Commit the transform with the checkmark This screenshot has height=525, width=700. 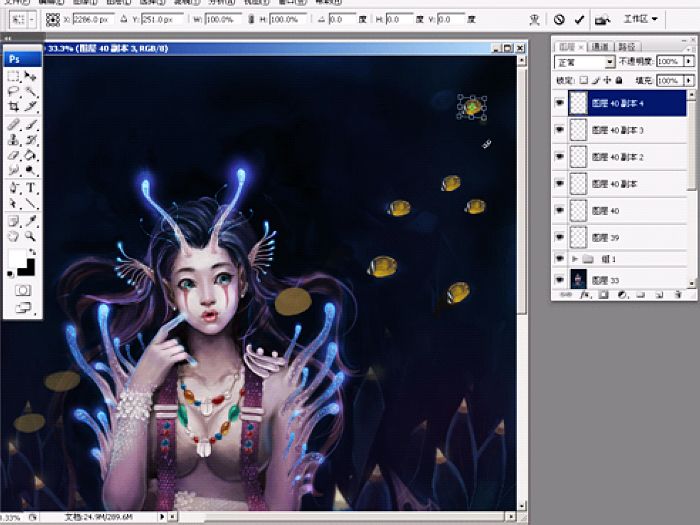(579, 20)
